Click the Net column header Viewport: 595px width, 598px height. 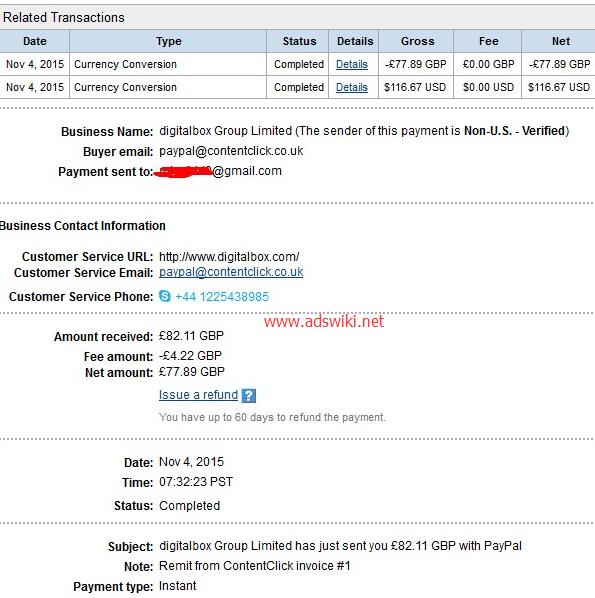tap(560, 41)
